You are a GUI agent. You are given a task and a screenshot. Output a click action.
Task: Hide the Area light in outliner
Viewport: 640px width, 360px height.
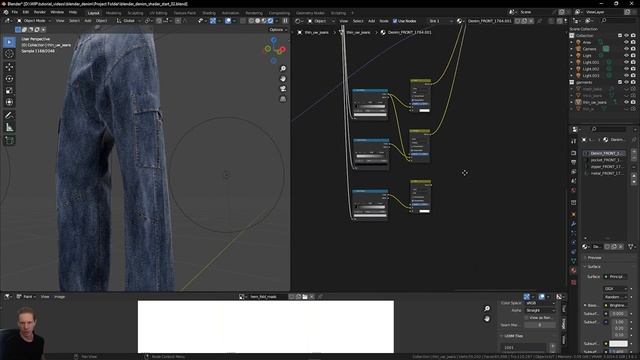[626, 42]
